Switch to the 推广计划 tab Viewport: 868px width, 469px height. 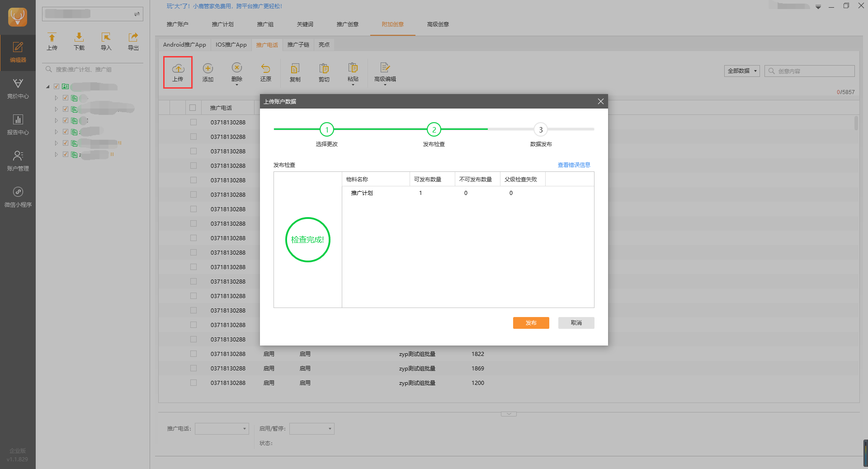click(222, 24)
